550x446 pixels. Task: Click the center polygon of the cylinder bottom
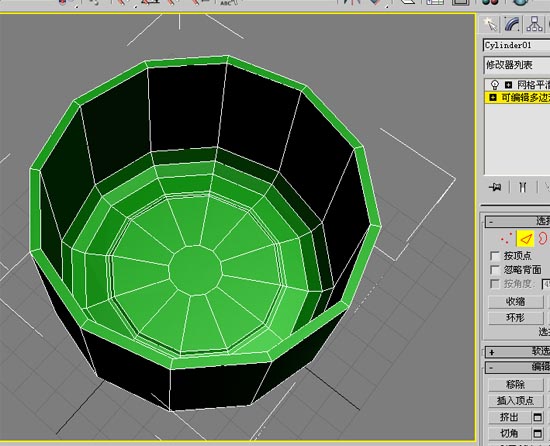(195, 270)
